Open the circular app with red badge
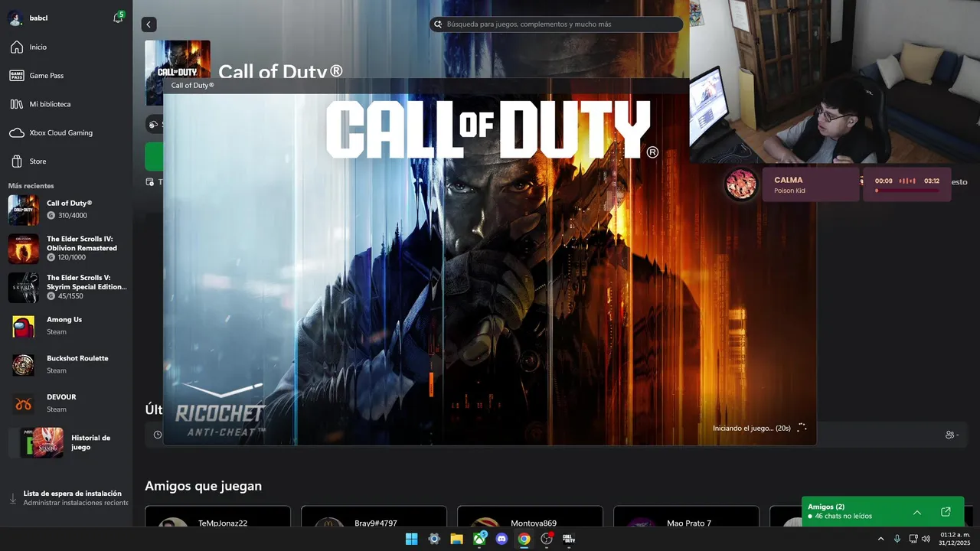The width and height of the screenshot is (980, 551). point(547,539)
